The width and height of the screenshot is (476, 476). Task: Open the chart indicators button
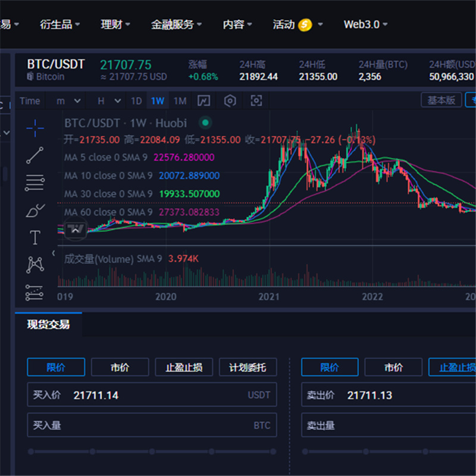tap(203, 101)
